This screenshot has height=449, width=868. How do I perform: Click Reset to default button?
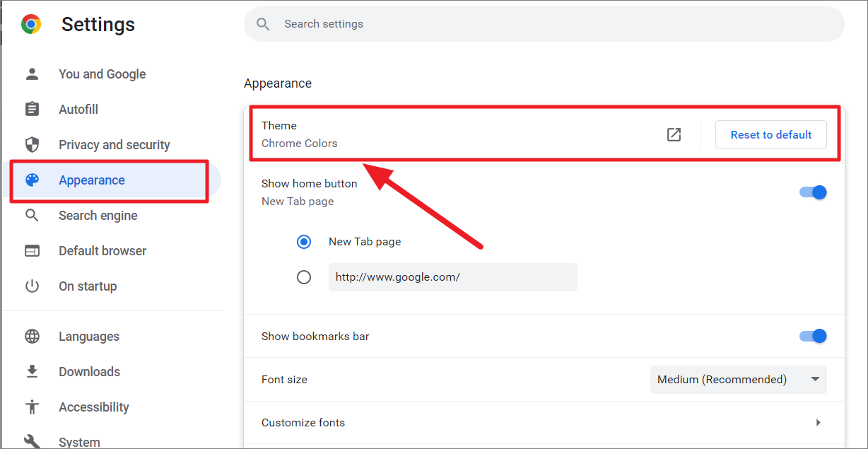[x=771, y=134]
